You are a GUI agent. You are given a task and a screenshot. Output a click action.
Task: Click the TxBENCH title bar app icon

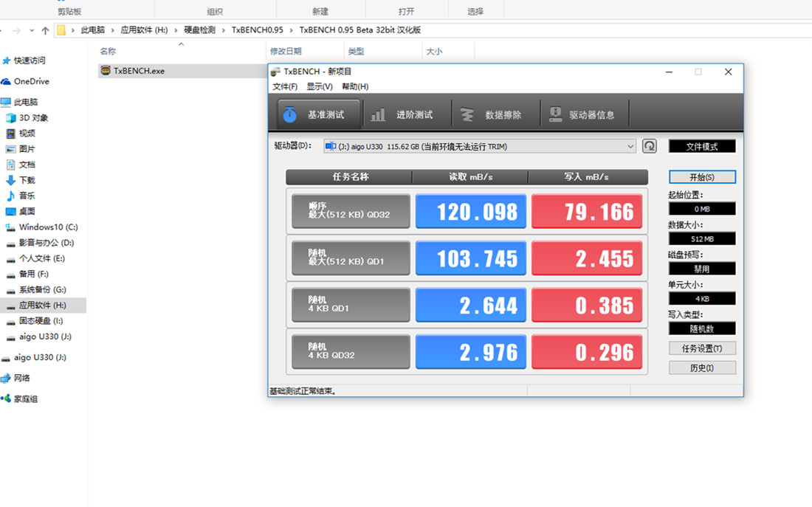[x=275, y=72]
